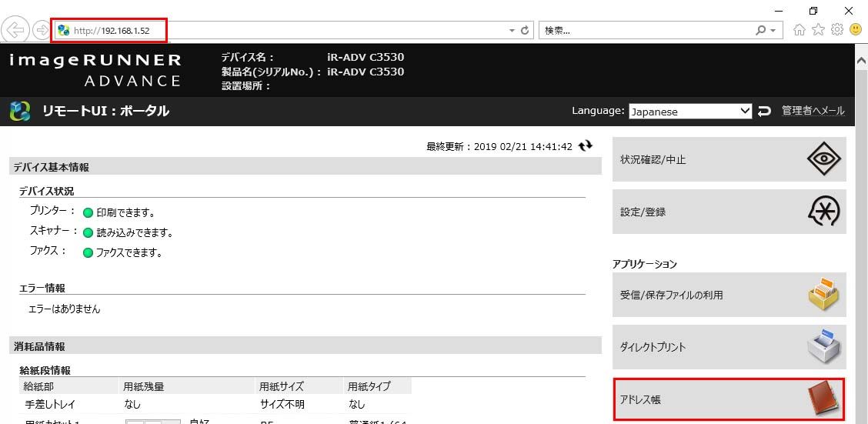
Task: Open browser tools gear icon
Action: (837, 30)
